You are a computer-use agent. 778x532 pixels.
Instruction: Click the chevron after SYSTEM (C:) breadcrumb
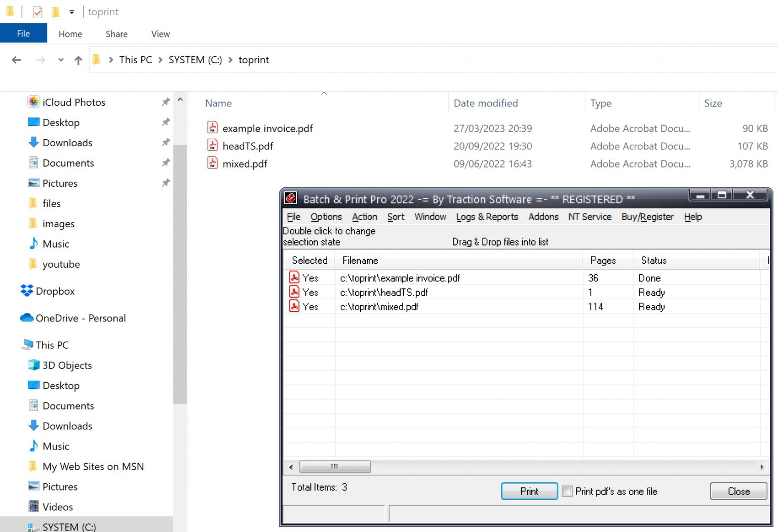pyautogui.click(x=230, y=60)
